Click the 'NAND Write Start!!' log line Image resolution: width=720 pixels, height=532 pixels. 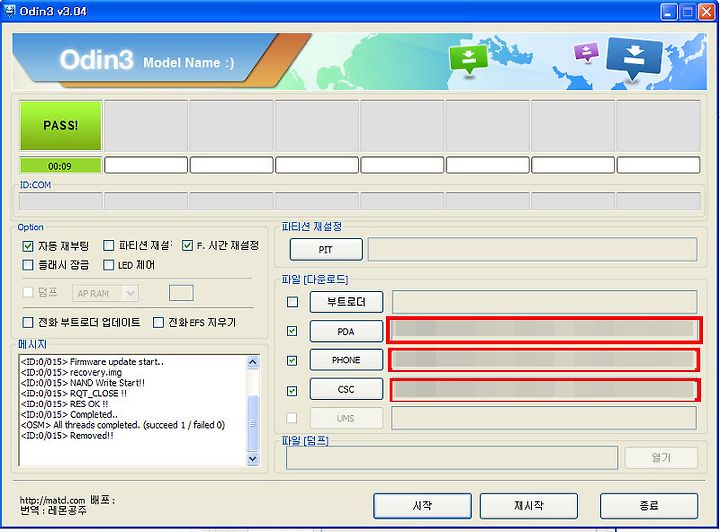[x=83, y=383]
